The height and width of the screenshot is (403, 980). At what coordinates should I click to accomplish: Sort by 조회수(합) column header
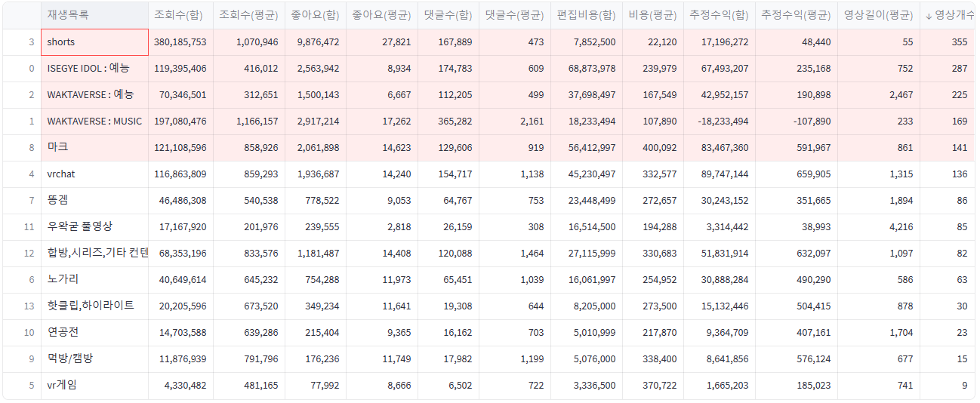point(180,15)
